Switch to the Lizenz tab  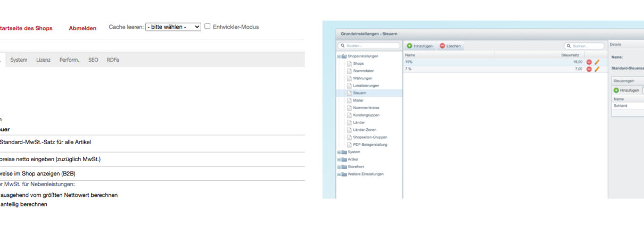(44, 60)
